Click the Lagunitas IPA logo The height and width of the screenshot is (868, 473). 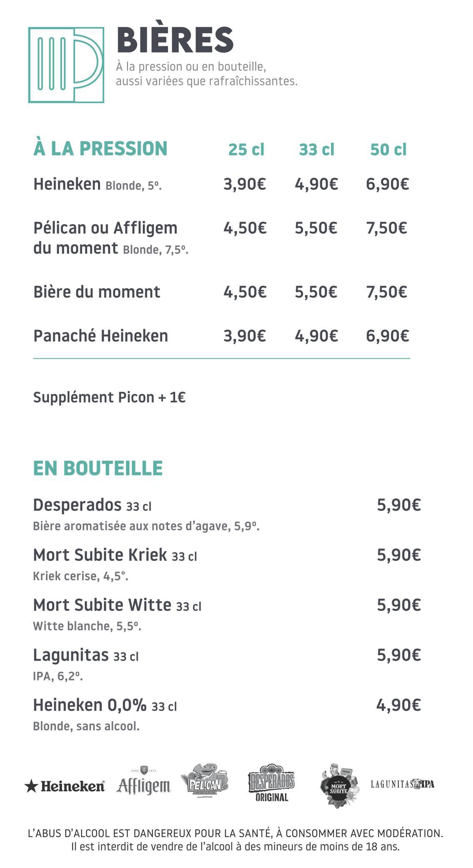[x=402, y=784]
